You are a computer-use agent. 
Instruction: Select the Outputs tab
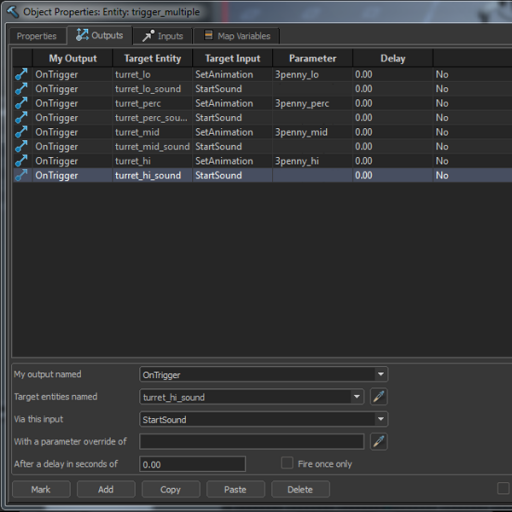click(100, 35)
